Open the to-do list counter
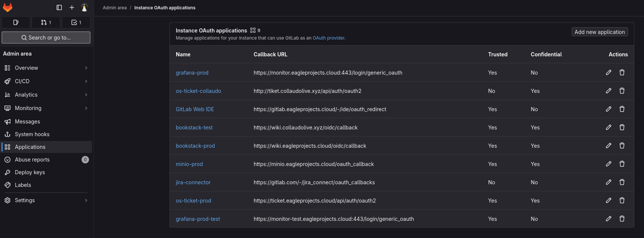Viewport: 644px width, 238px height. pos(76,22)
